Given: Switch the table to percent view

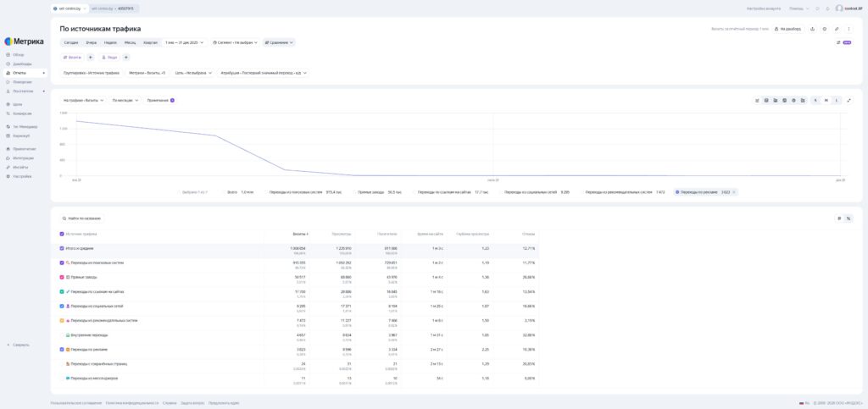Looking at the screenshot, I should point(849,218).
